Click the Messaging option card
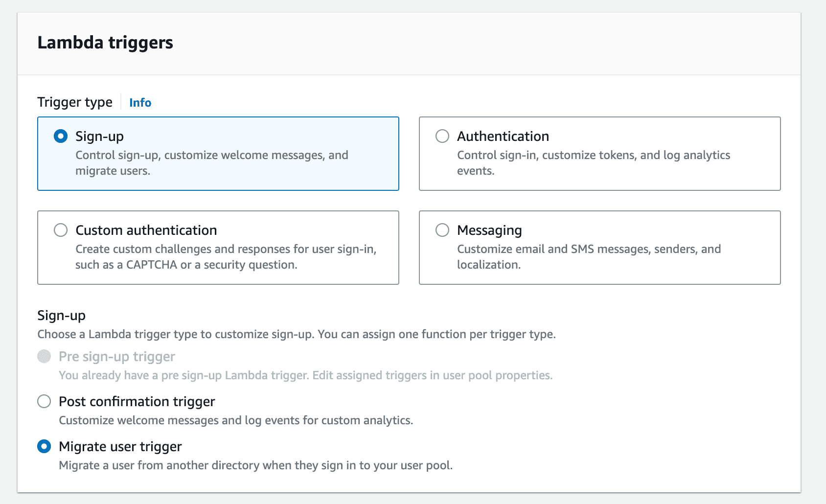This screenshot has width=826, height=504. point(599,247)
